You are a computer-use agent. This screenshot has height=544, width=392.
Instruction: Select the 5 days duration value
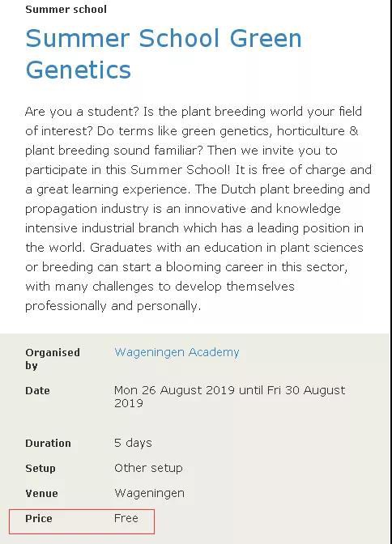[x=133, y=443]
